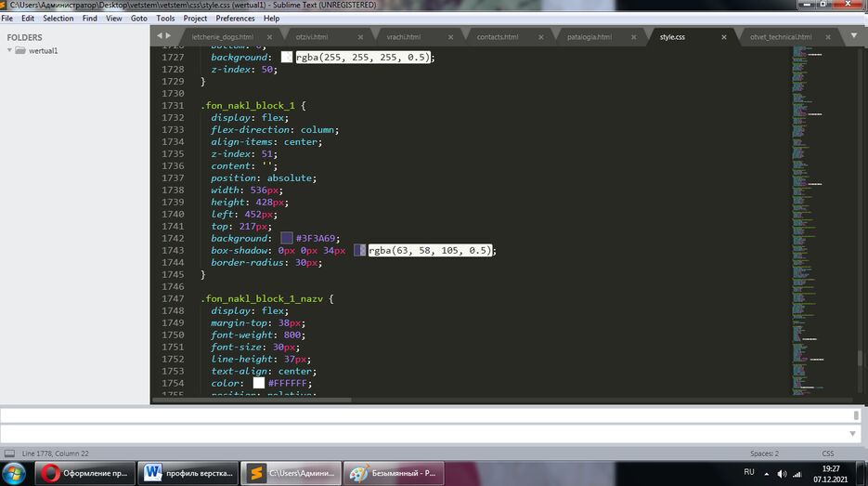
Task: Click the RU language indicator
Action: click(749, 472)
